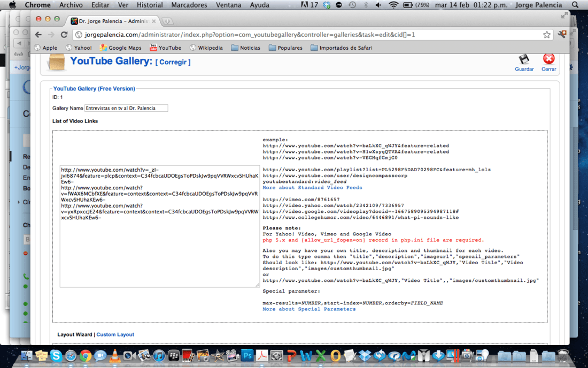Launch Microsoft Word from the dock
This screenshot has height=368, width=588.
[306, 356]
